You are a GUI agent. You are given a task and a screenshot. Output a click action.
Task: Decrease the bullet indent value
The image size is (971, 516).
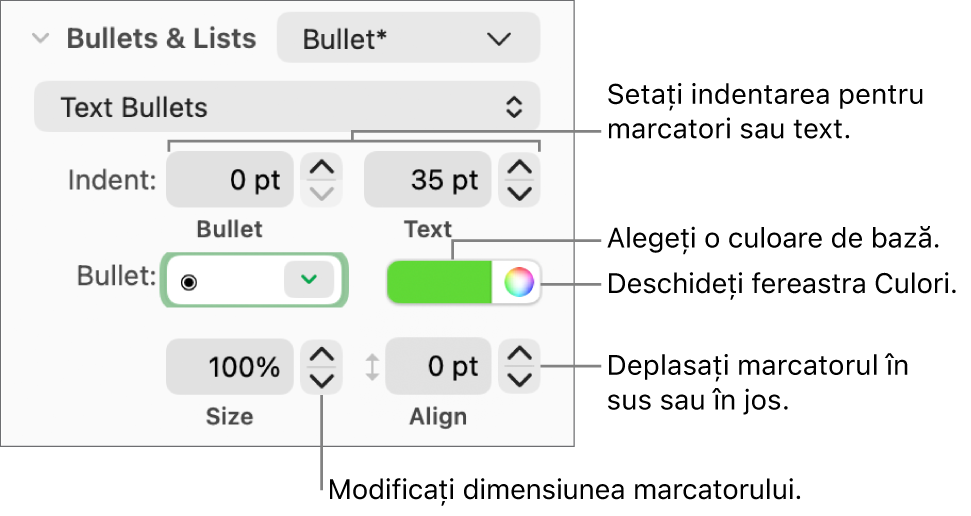321,192
